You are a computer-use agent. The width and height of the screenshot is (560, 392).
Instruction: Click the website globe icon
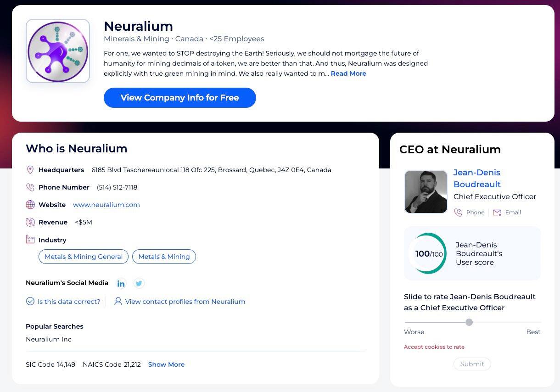30,205
